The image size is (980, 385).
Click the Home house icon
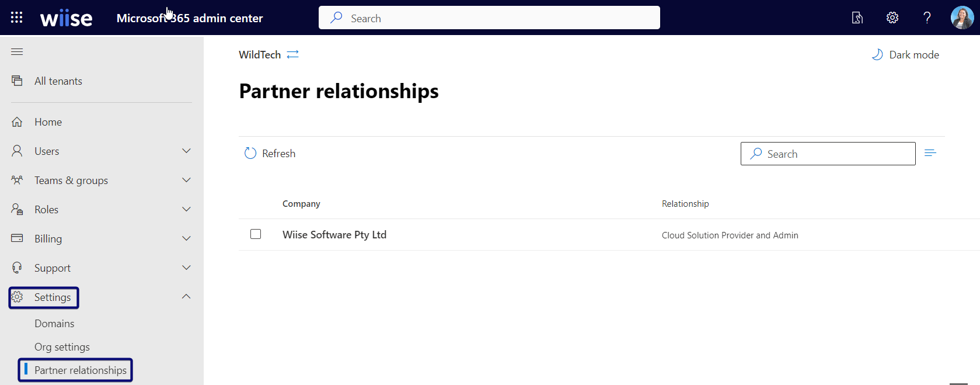click(17, 122)
